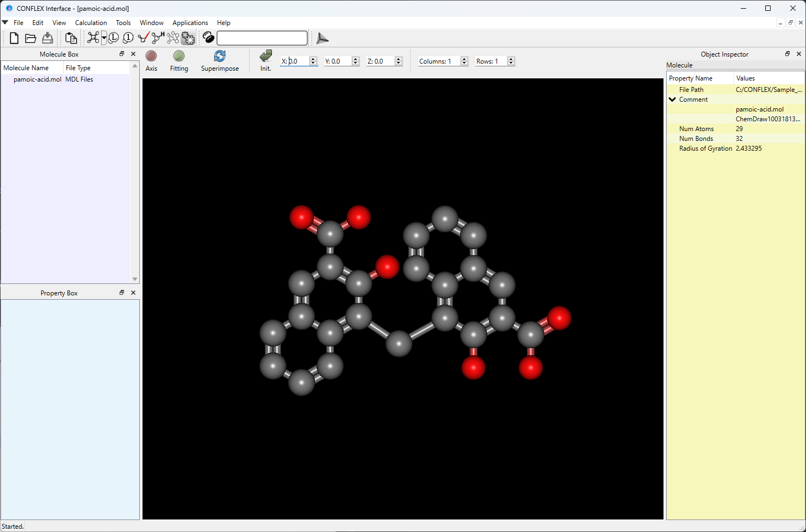Click the Superimpose icon
The image size is (806, 532).
(x=220, y=57)
